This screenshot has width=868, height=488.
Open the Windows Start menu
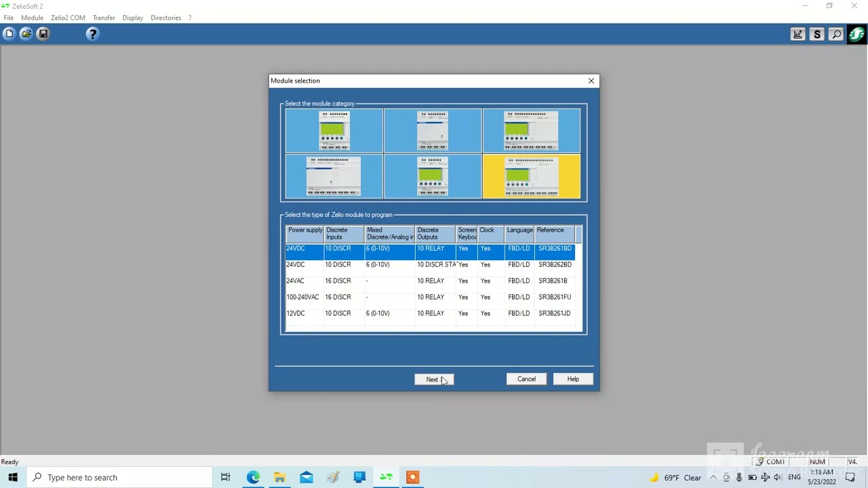tap(13, 477)
